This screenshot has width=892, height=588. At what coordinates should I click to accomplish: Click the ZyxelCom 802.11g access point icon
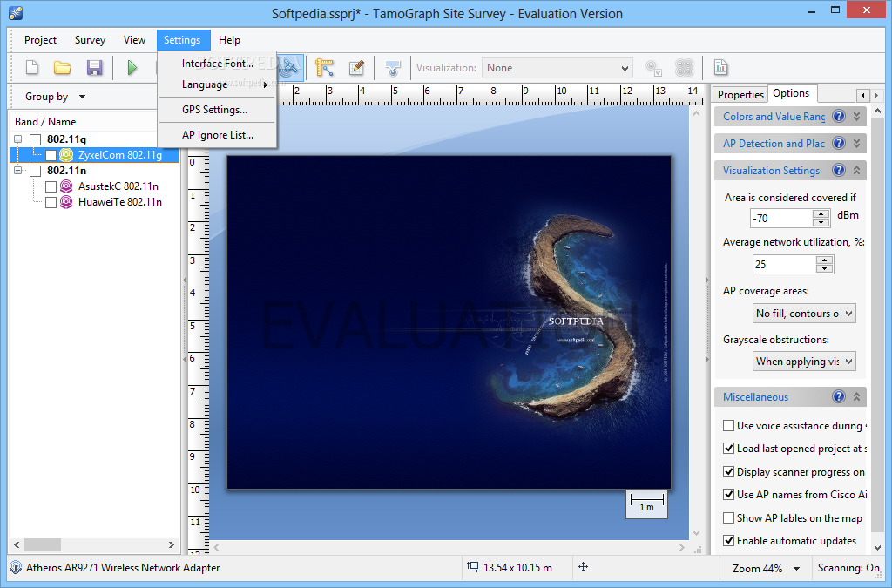(x=66, y=155)
